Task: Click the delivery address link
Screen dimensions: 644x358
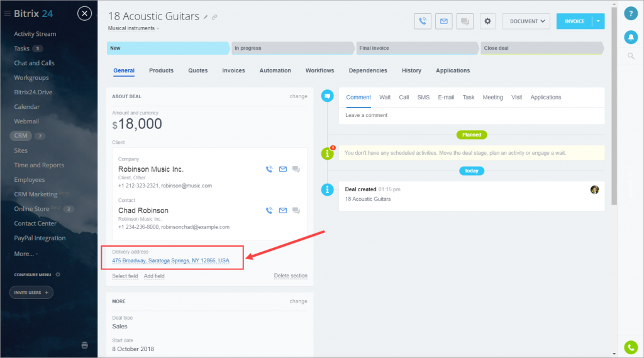Action: [171, 260]
